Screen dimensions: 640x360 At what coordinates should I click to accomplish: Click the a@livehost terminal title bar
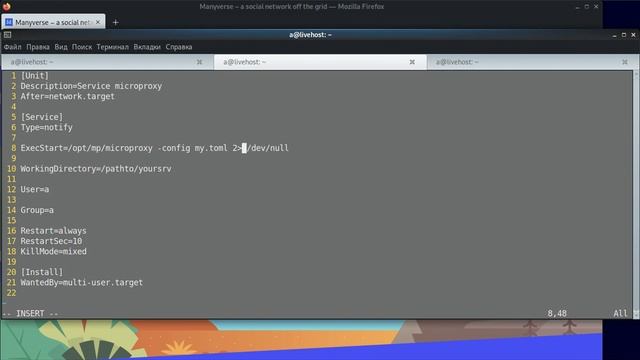click(310, 35)
